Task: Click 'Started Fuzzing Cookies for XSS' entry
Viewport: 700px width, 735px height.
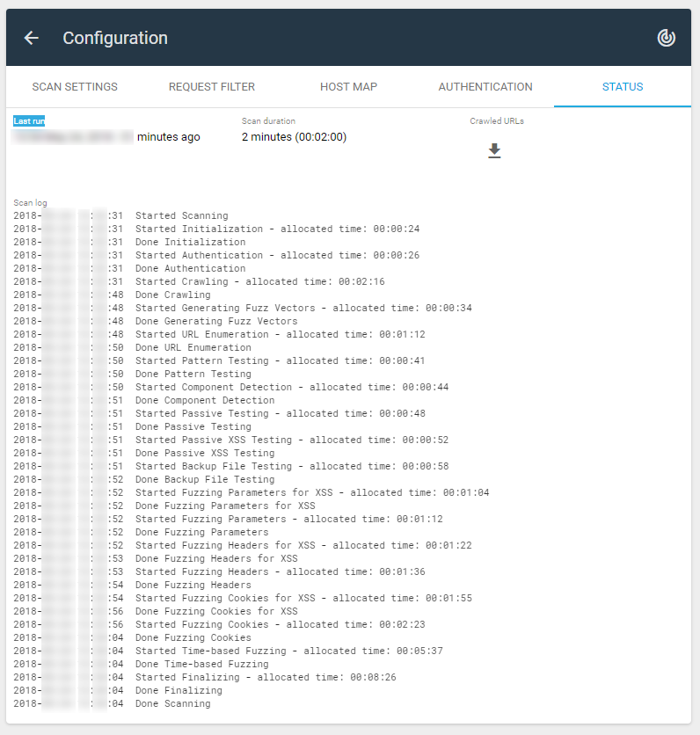Action: tap(303, 598)
